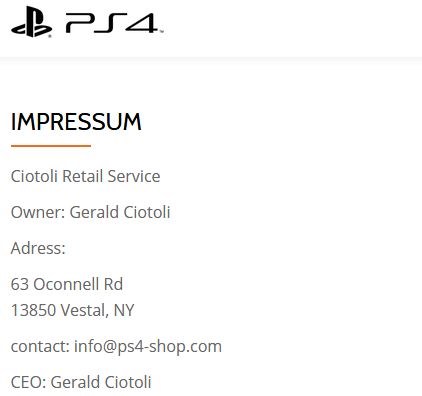Viewport: 422px width, 396px height.
Task: Click the PlayStation symbol logo icon
Action: [x=32, y=22]
